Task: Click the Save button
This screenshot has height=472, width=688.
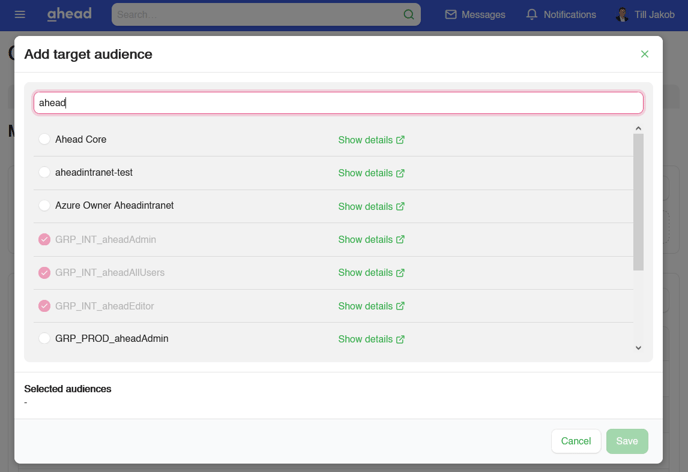Action: coord(627,441)
